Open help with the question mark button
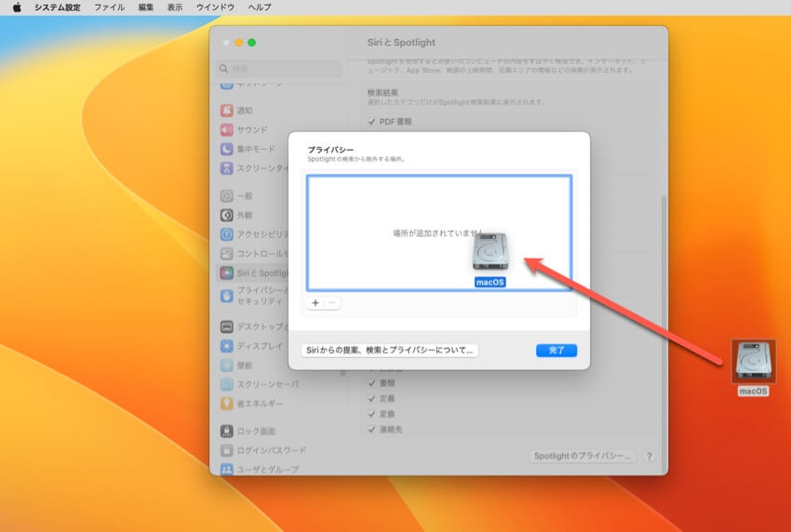This screenshot has height=532, width=791. pos(650,457)
